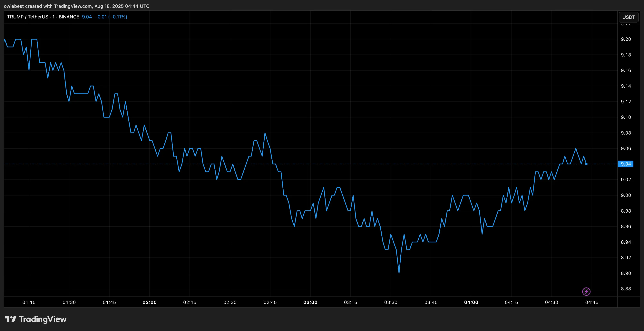The image size is (644, 331).
Task: Click the 01:45 time axis label
Action: coord(109,302)
